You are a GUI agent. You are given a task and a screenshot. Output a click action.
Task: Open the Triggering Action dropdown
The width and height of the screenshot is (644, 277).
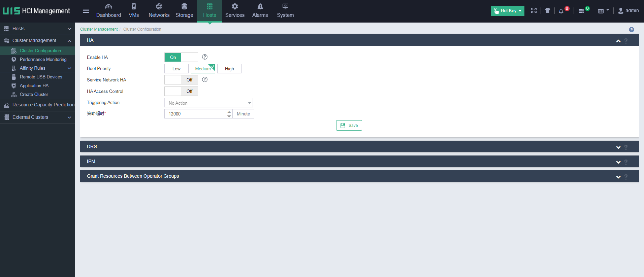coord(208,103)
